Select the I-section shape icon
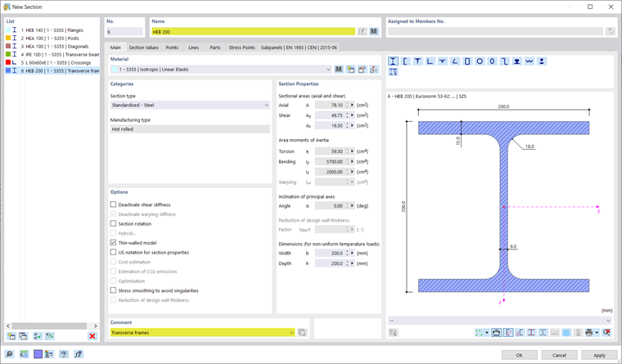Image resolution: width=622 pixels, height=364 pixels. pyautogui.click(x=393, y=61)
